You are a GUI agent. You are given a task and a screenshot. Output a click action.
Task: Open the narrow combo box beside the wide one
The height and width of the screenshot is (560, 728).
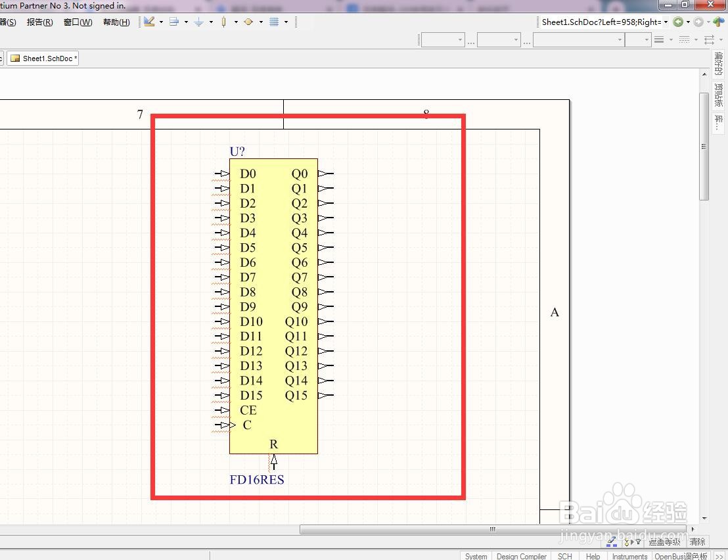click(637, 40)
